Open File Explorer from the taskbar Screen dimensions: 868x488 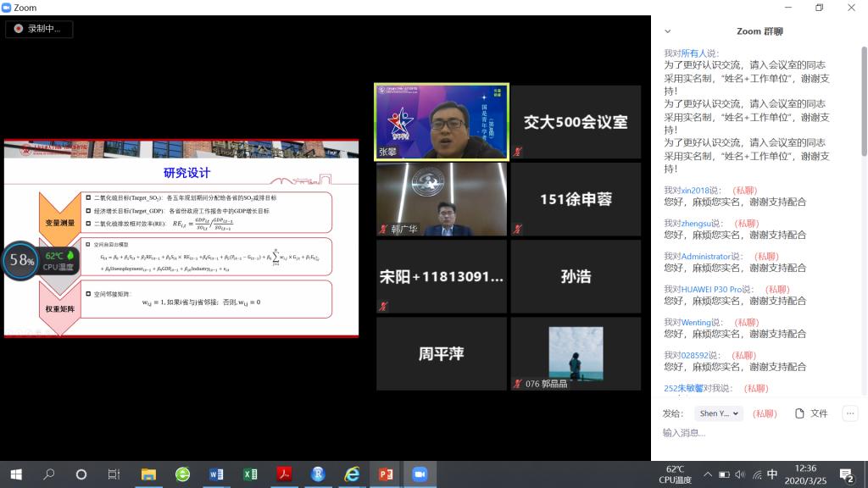pos(148,474)
